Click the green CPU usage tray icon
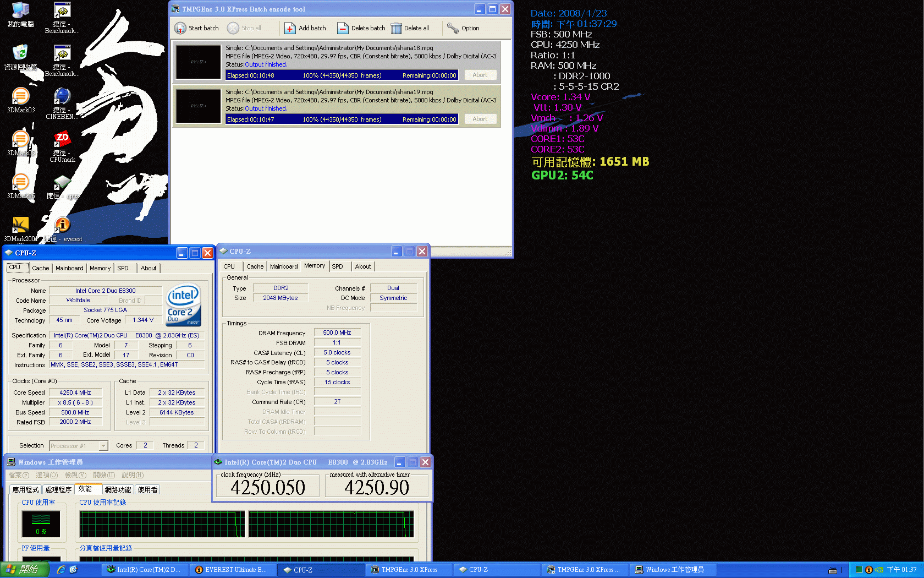 859,570
